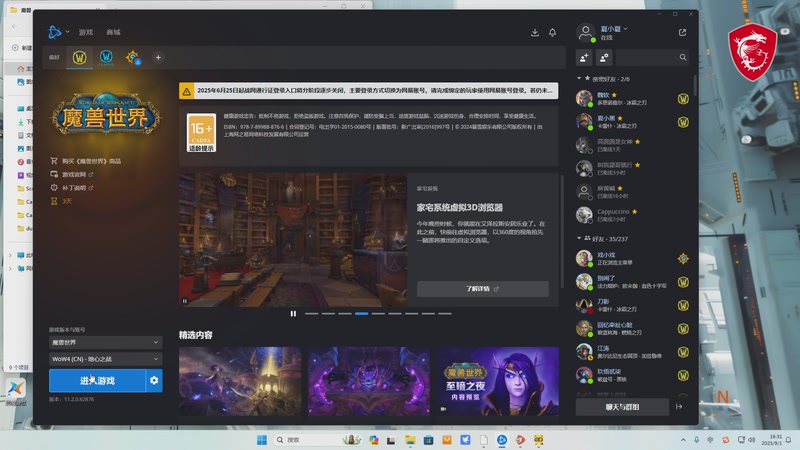Open the library carousel banner image
Image resolution: width=800 pixels, height=450 pixels.
(x=293, y=240)
